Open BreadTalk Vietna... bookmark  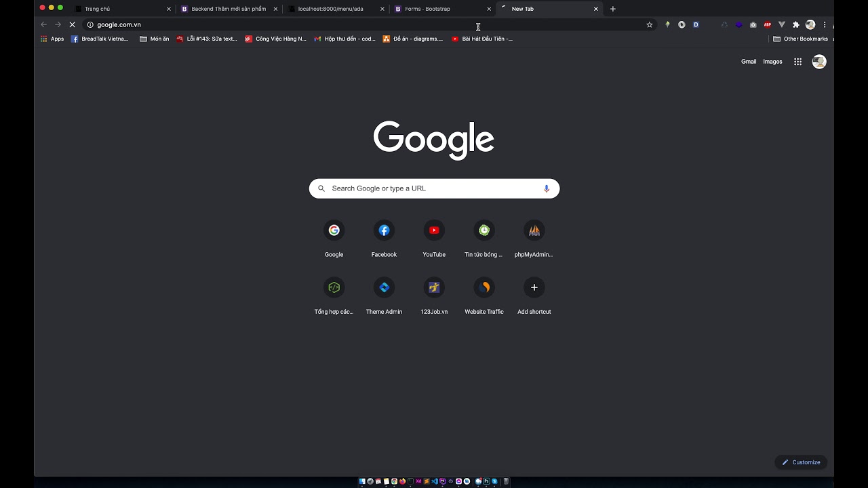(x=100, y=39)
